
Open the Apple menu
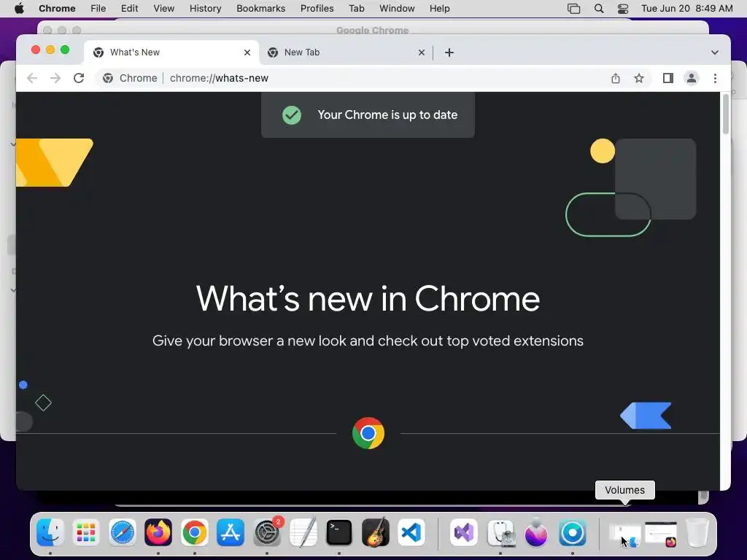coord(19,9)
